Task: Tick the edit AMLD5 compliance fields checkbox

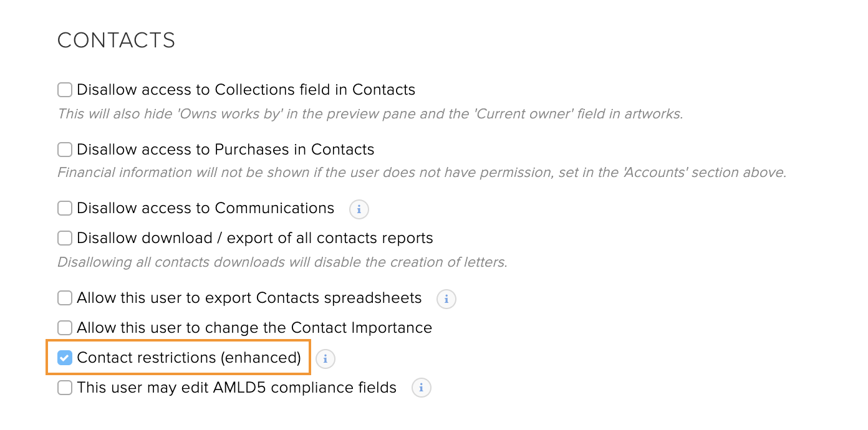Action: click(65, 388)
